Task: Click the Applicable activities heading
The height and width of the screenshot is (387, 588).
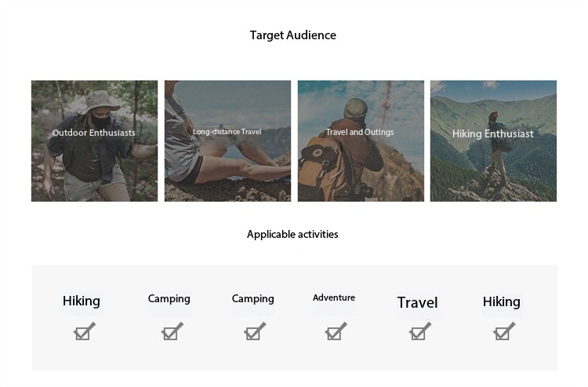Action: [292, 234]
